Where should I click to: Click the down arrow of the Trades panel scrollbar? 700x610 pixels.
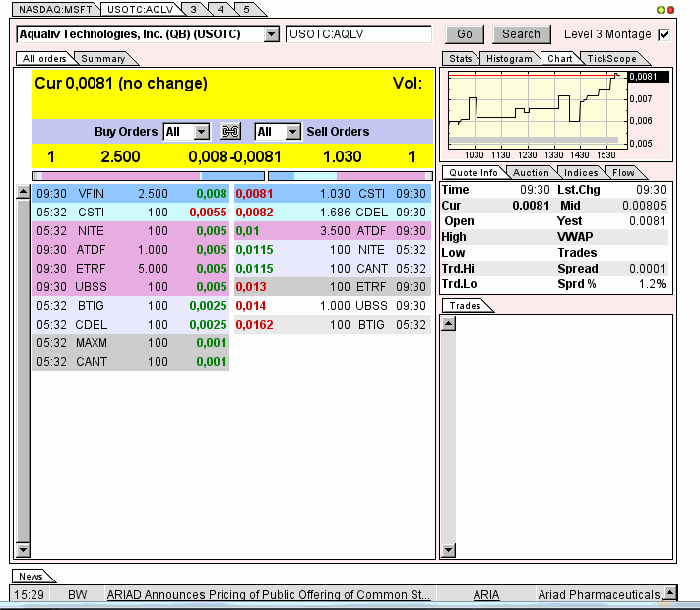tap(449, 550)
